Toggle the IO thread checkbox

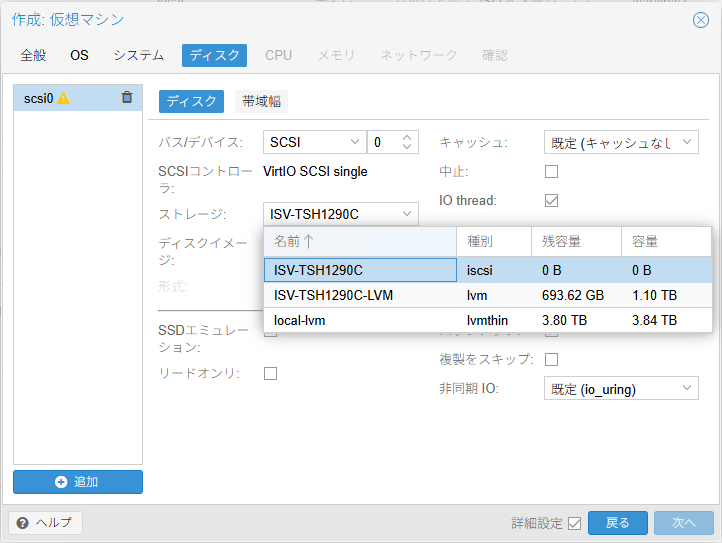[x=551, y=201]
